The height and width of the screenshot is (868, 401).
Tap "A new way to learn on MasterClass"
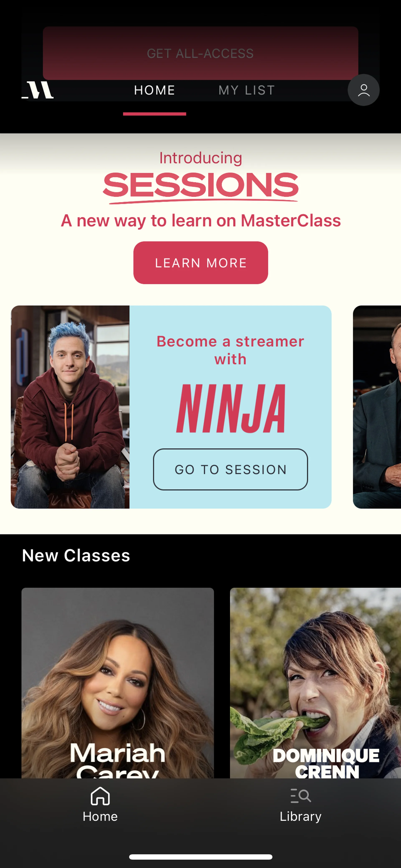click(200, 221)
